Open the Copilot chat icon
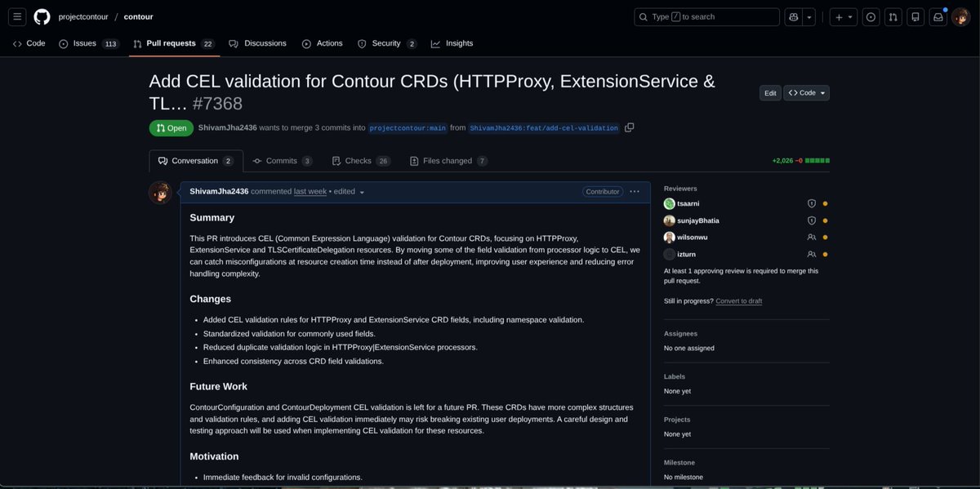The width and height of the screenshot is (980, 489). pyautogui.click(x=793, y=16)
